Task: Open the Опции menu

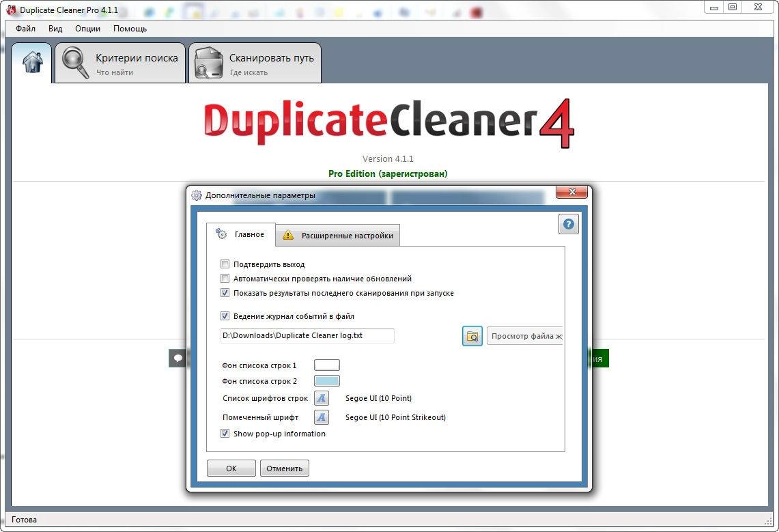Action: tap(87, 28)
